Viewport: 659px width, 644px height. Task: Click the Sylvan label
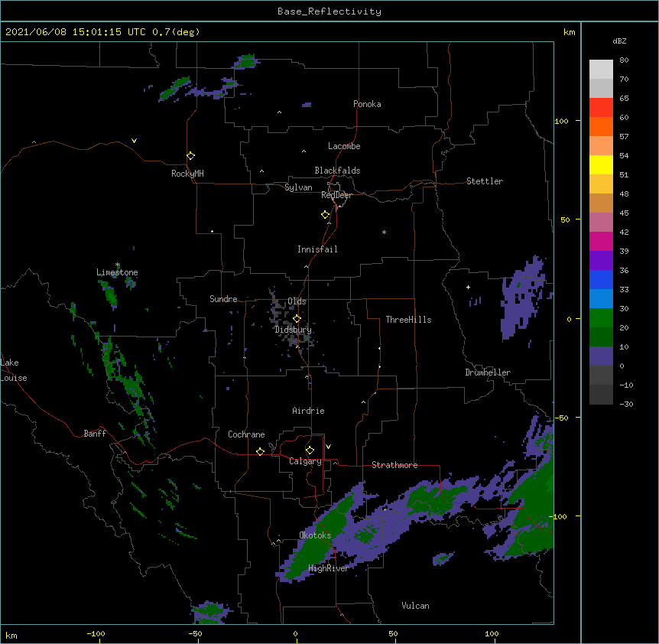298,187
